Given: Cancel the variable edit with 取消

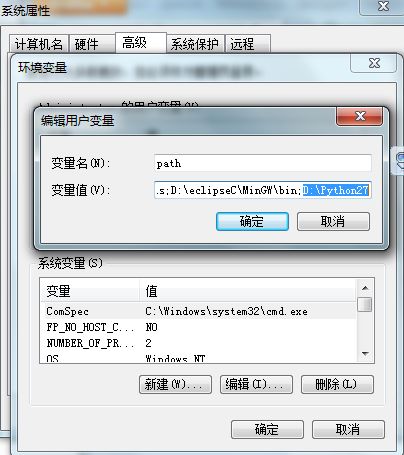Looking at the screenshot, I should 333,221.
